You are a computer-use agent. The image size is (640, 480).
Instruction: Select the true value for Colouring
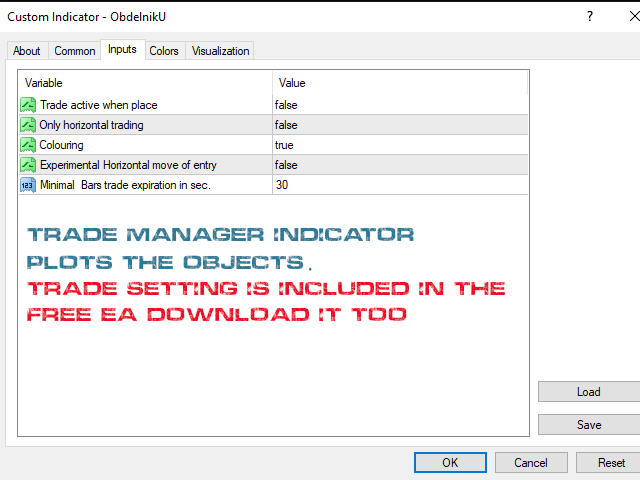tap(284, 145)
